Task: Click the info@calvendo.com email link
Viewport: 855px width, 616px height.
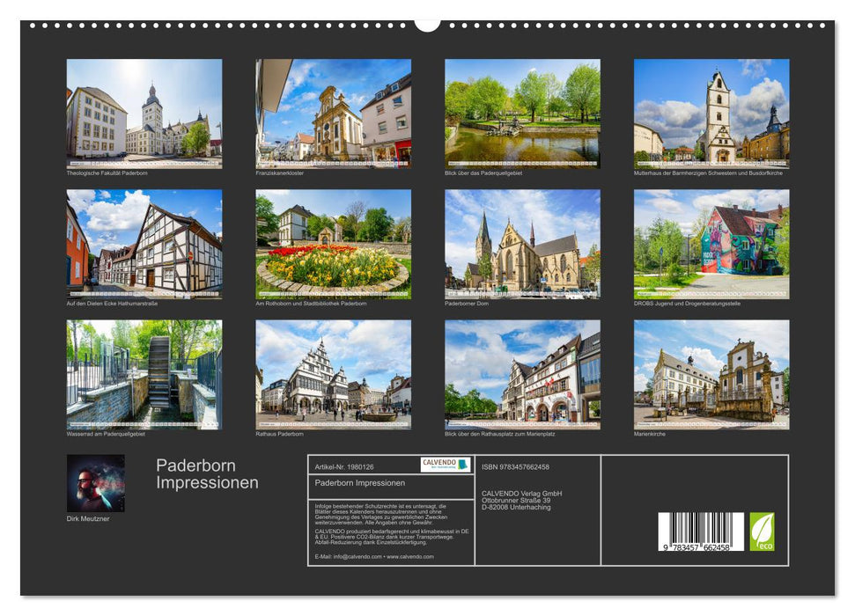Action: [x=348, y=556]
